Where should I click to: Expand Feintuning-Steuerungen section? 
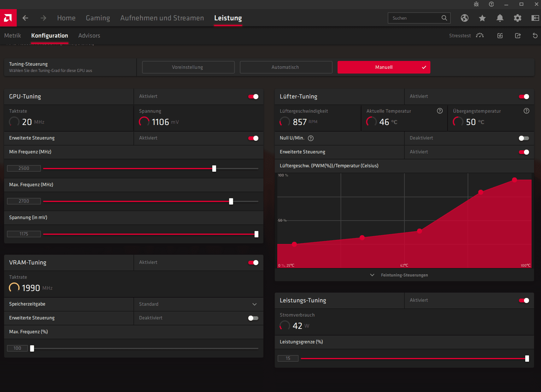pos(404,275)
